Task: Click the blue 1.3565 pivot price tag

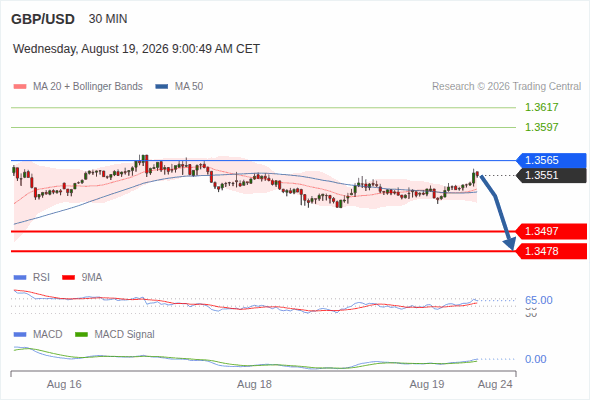Action: pos(551,160)
